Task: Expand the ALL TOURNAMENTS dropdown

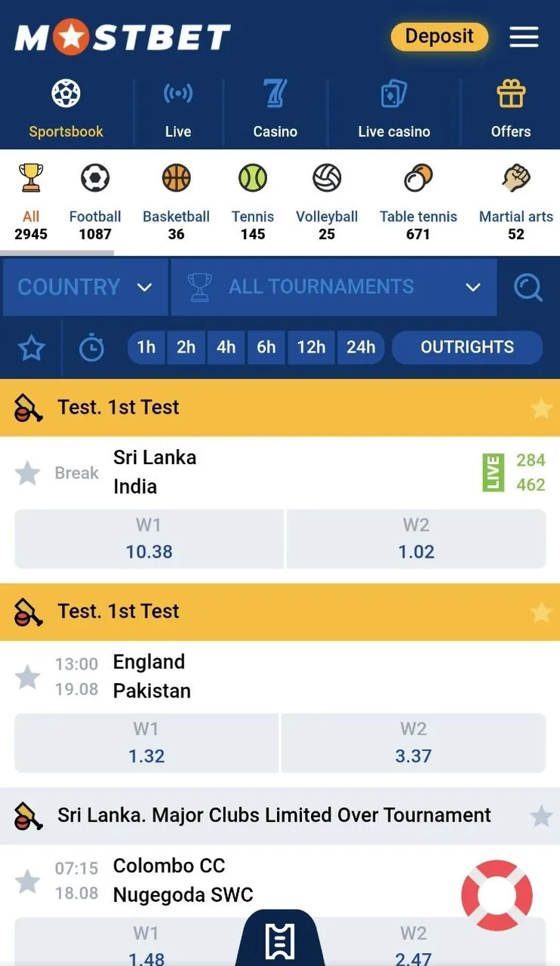Action: [334, 288]
